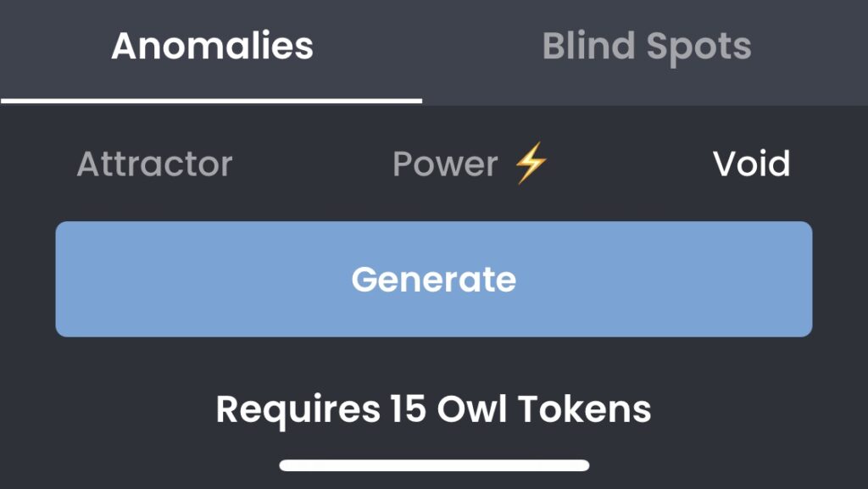Tap the active Anomalies header

click(x=212, y=46)
